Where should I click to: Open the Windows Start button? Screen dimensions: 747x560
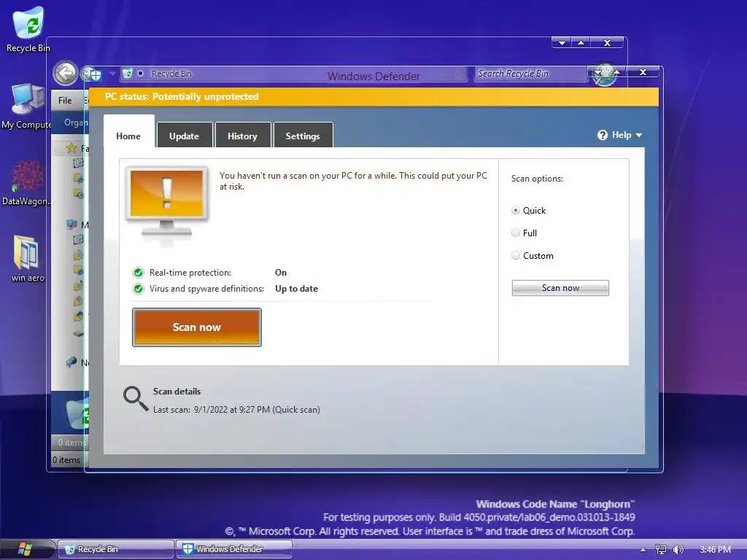(x=24, y=549)
